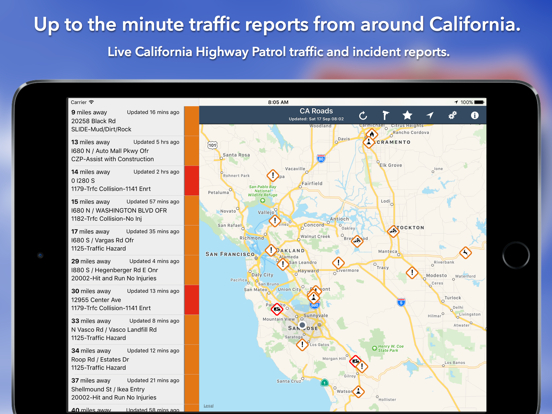Viewport: 552px width, 414px height.
Task: Tap the cone marker near Watsonville
Action: point(358,391)
